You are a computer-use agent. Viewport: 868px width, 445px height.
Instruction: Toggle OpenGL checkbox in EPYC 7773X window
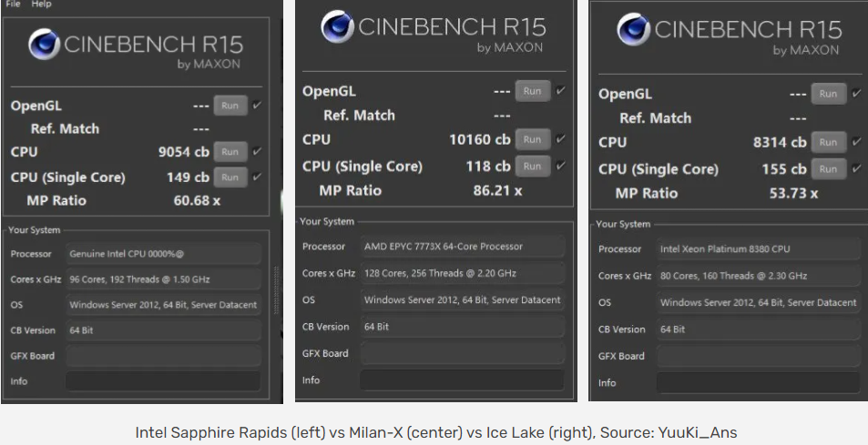click(x=561, y=90)
